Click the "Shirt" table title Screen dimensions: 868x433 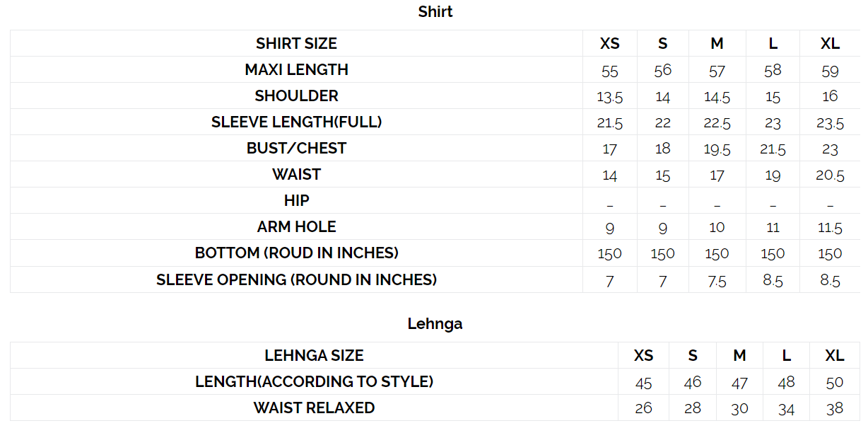[435, 12]
